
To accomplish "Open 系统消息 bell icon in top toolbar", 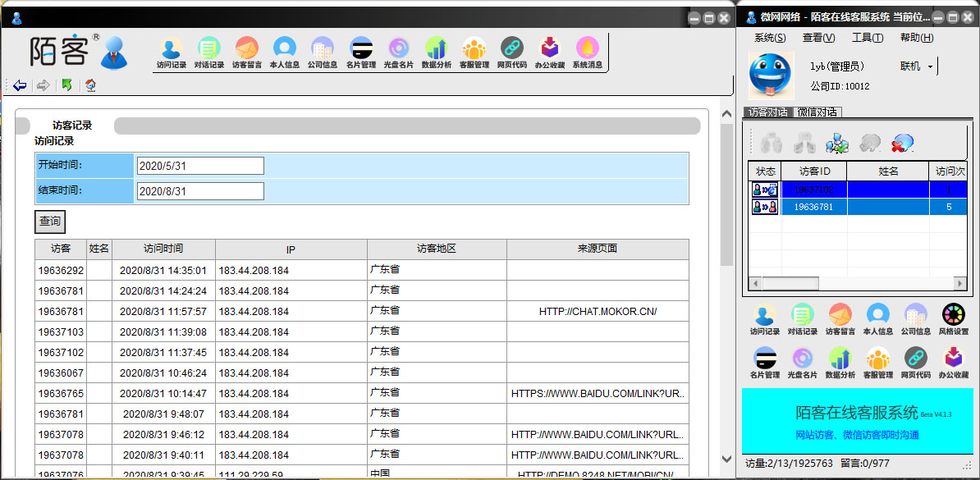I will (587, 53).
